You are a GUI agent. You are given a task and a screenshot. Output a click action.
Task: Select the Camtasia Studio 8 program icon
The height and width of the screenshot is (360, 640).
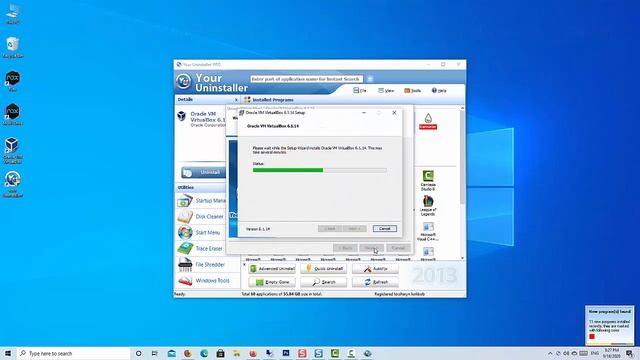pyautogui.click(x=428, y=181)
